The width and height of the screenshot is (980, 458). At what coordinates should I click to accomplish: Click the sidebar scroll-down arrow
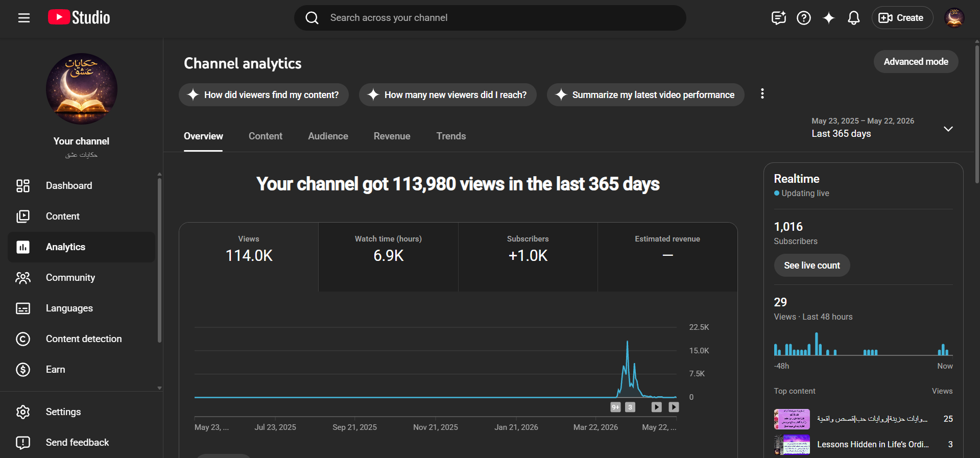point(159,388)
